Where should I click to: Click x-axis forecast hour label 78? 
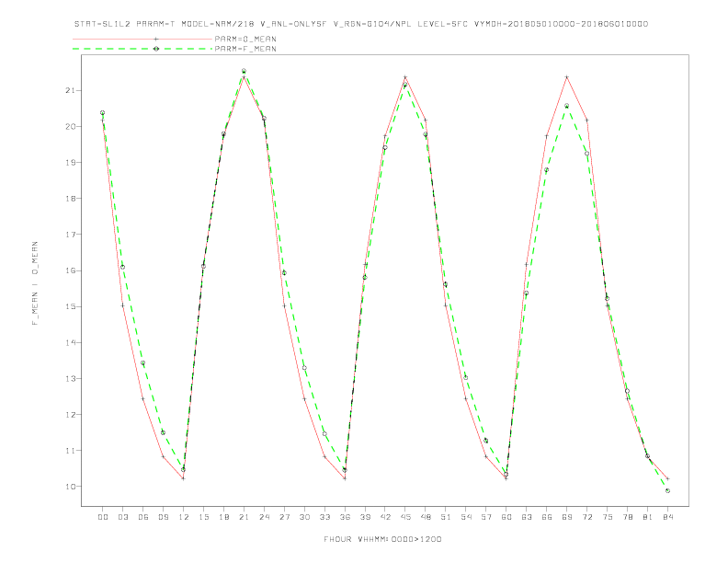point(627,517)
